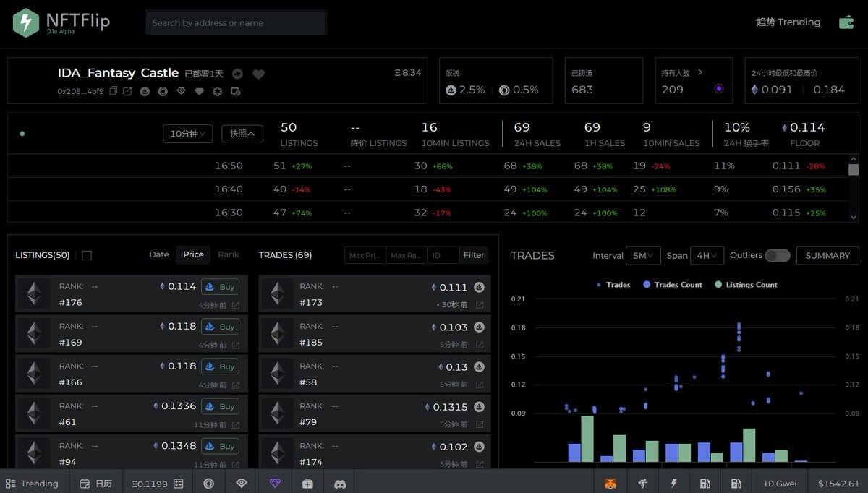Expand the 持有人数 holders arrow
The height and width of the screenshot is (493, 868).
pos(700,72)
